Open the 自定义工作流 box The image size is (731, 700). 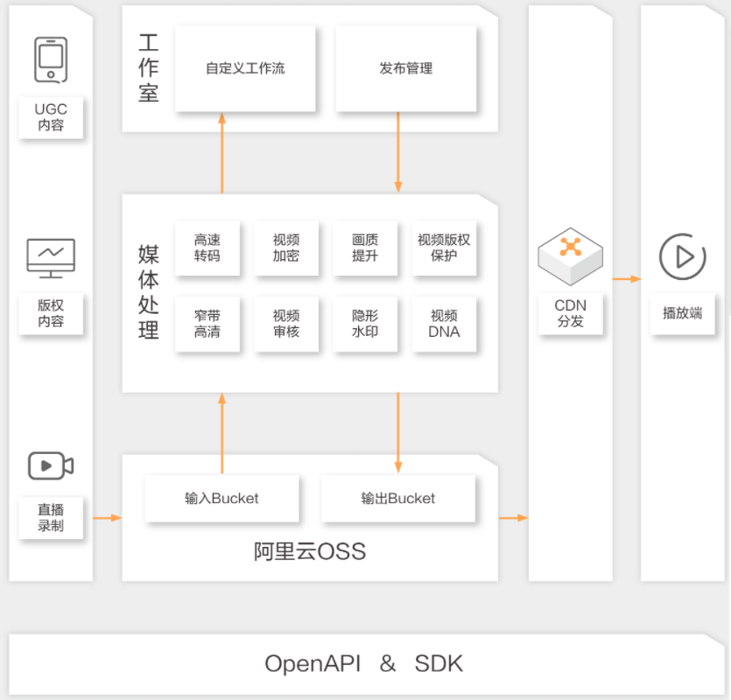(245, 68)
